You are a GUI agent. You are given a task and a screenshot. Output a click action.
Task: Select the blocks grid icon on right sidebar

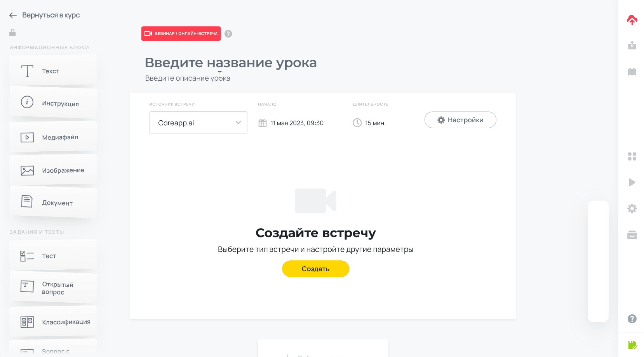[x=632, y=156]
